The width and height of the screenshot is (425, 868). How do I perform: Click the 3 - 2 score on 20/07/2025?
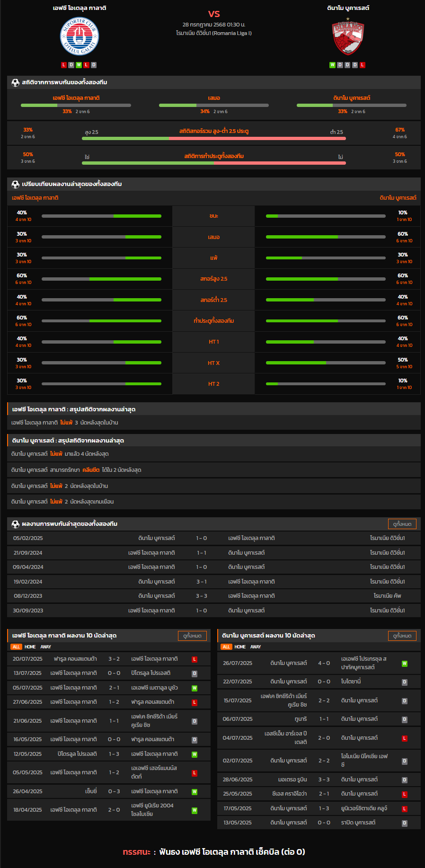pos(114,659)
